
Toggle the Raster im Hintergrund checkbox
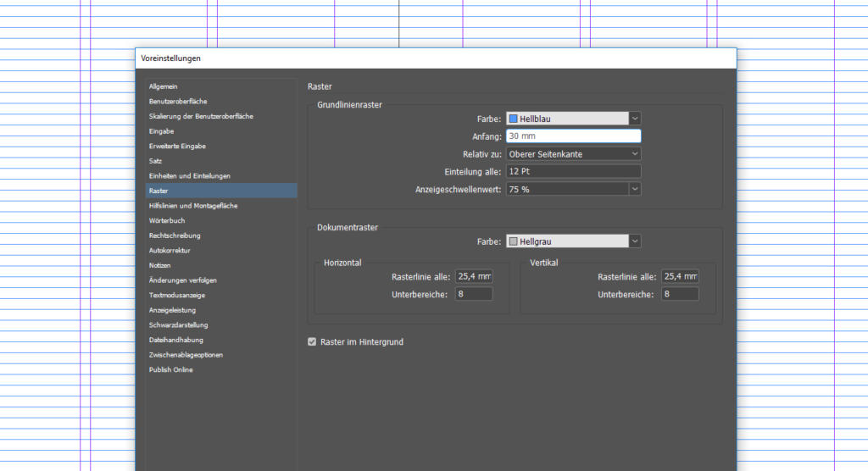(312, 342)
